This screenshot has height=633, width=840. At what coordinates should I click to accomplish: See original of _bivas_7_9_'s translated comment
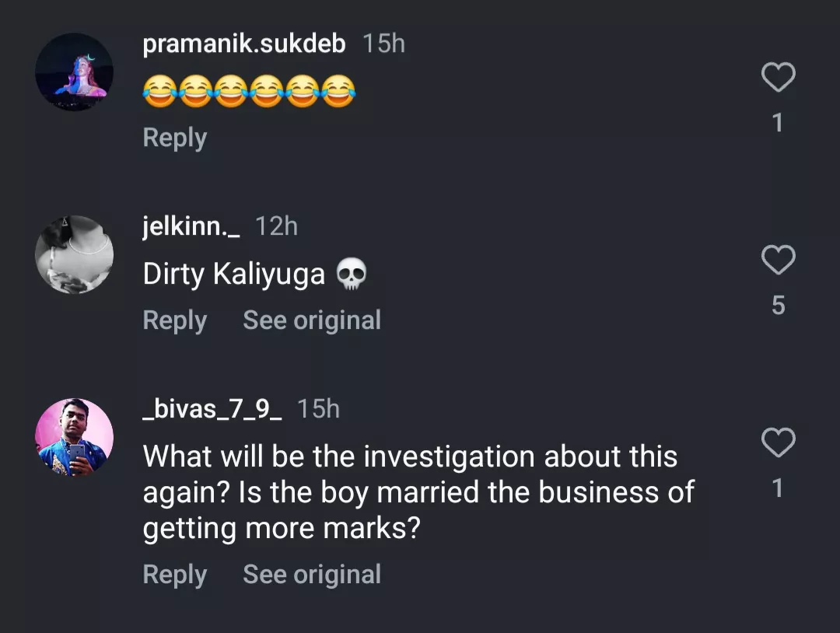312,575
